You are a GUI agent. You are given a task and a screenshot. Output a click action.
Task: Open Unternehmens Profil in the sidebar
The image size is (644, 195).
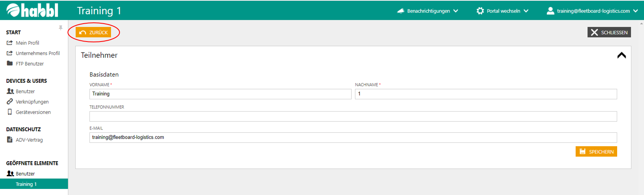(37, 53)
